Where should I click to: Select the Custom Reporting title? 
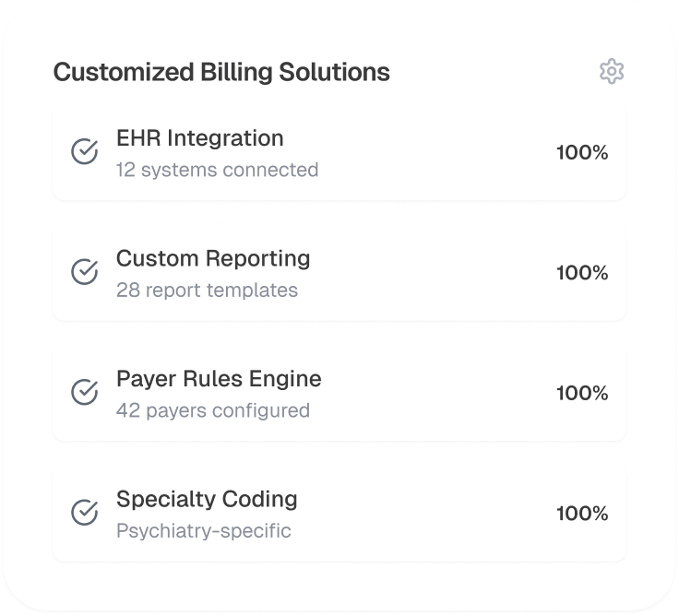213,258
